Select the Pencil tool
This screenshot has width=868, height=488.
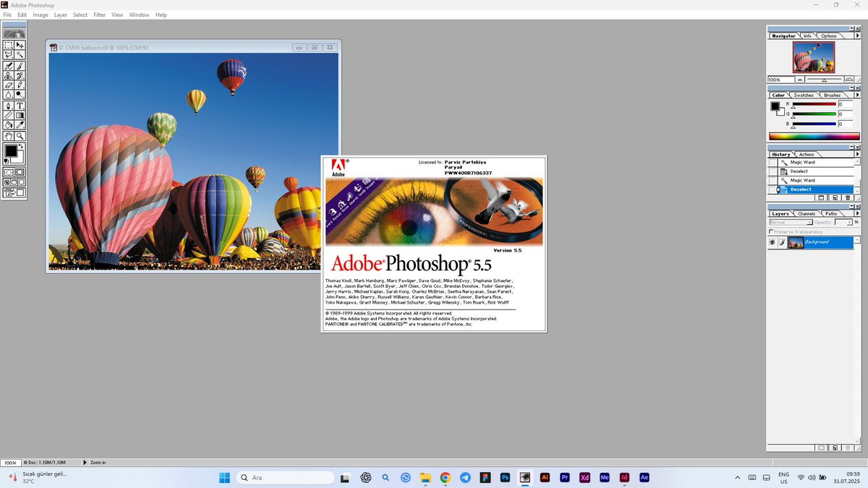pos(20,85)
